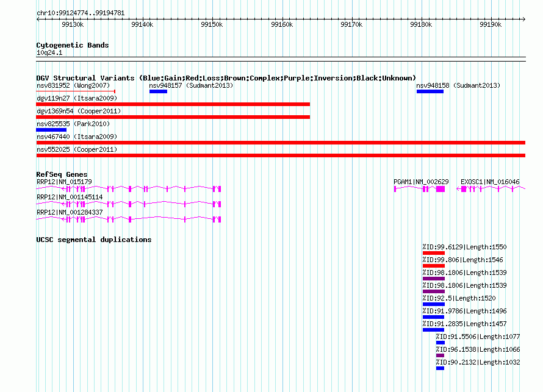Screen dimensions: 543x392
Task: Click the %ID:92.5|Length:1520 duplication label
Action: pos(459,298)
